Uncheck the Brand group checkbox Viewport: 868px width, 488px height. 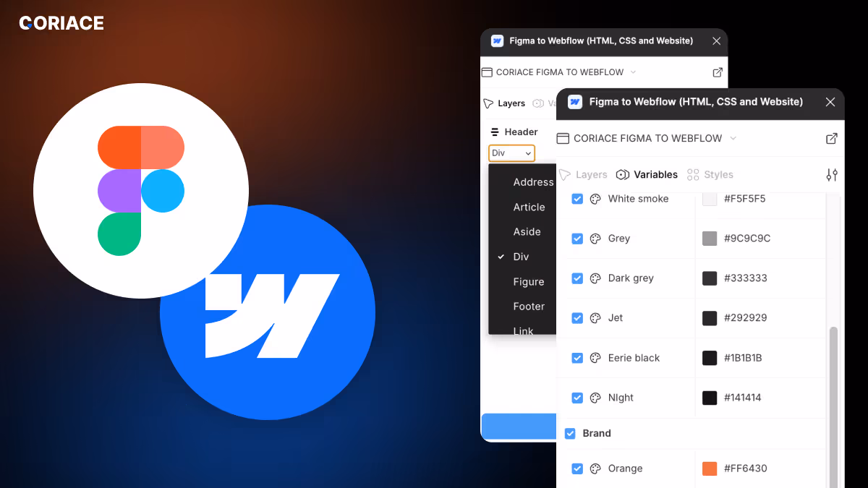(x=570, y=433)
